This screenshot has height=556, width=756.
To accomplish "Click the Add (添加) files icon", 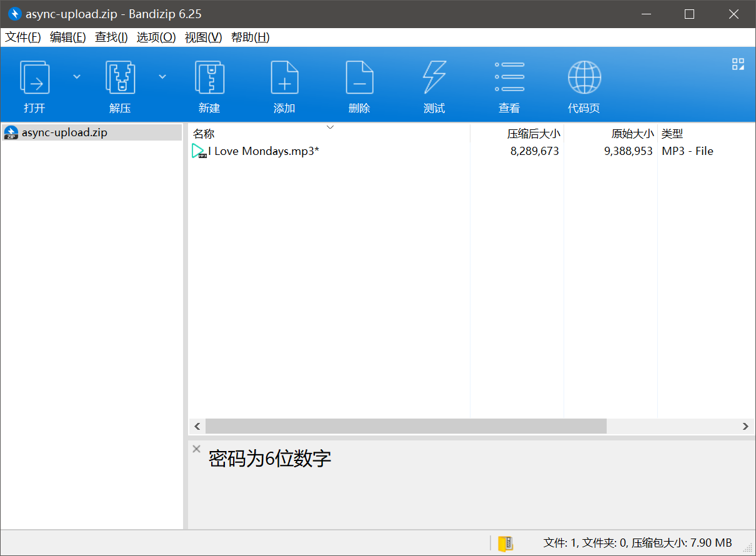I will point(284,77).
